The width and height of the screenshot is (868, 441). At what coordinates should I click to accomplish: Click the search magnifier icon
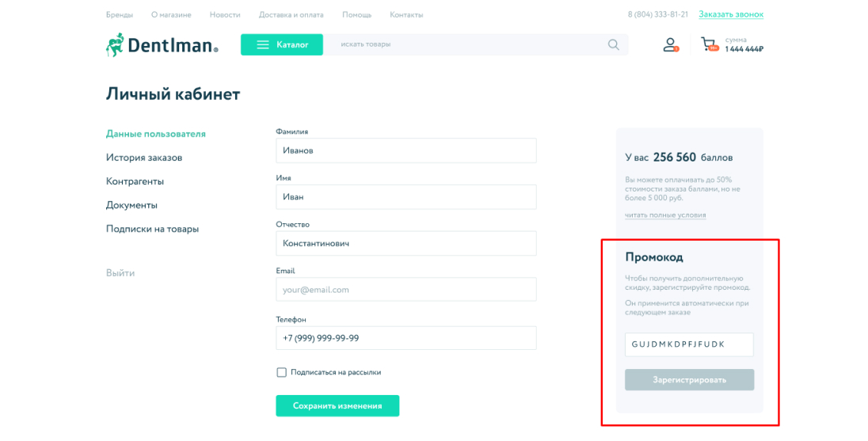click(613, 45)
